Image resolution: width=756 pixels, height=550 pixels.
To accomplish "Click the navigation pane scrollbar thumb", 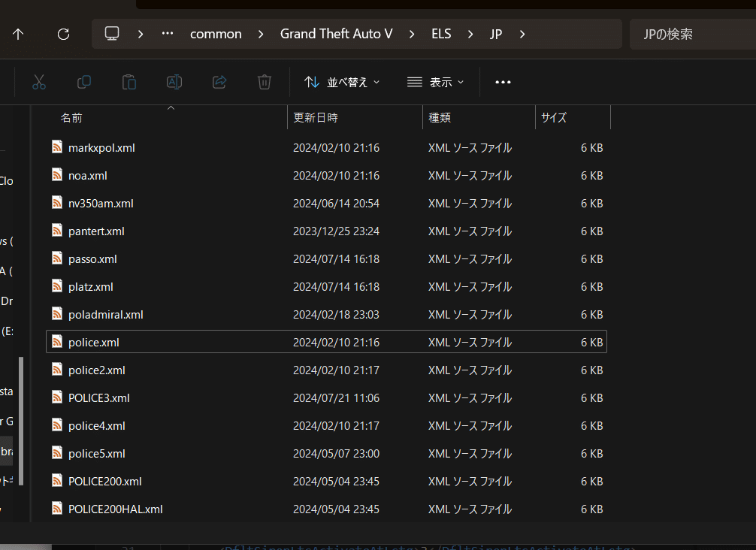I will 21,421.
